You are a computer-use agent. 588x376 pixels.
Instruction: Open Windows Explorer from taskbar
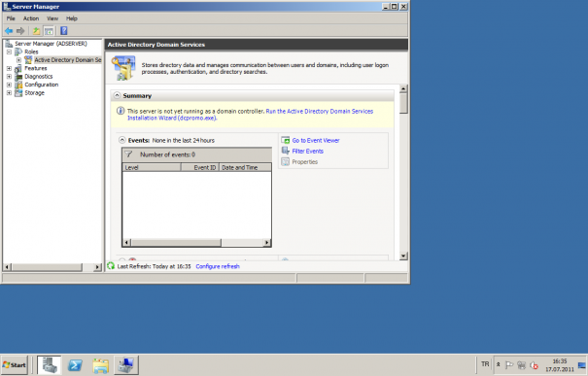click(100, 365)
